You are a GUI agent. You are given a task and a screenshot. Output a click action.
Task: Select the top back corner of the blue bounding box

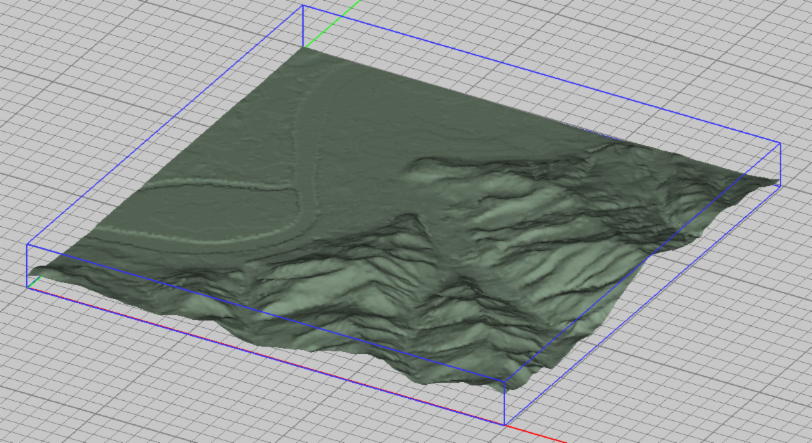coord(302,5)
